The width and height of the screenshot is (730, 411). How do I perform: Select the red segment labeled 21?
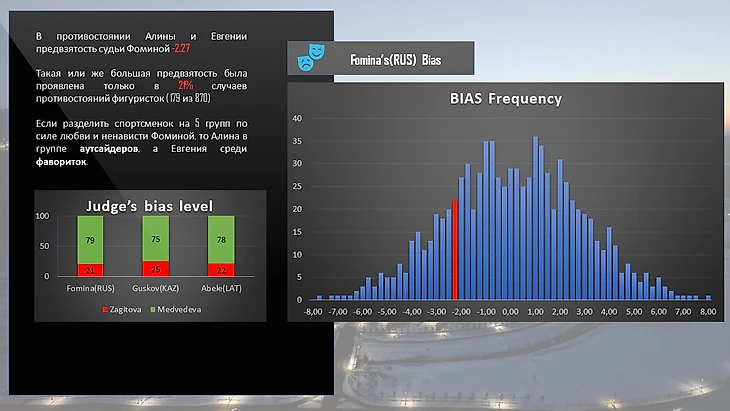[x=91, y=270]
